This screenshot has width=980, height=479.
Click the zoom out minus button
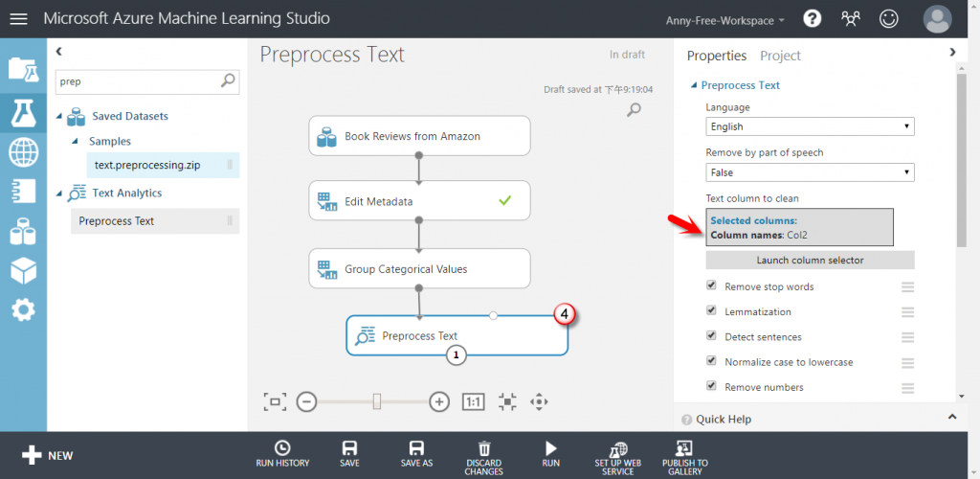click(x=306, y=401)
